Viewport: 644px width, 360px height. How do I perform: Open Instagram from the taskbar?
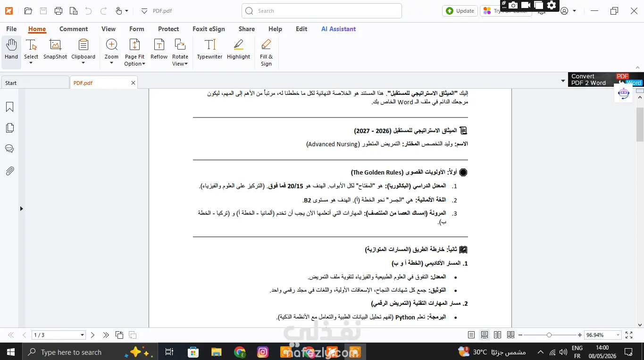[x=263, y=352]
